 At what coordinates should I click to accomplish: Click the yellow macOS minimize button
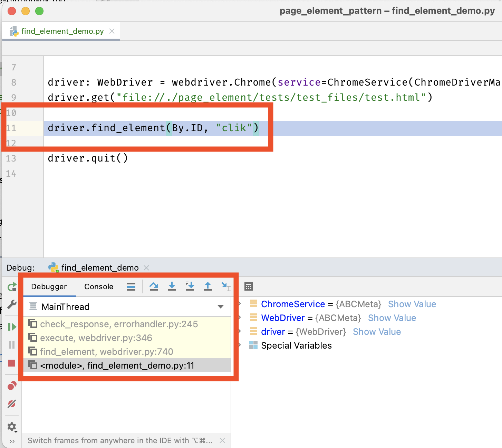coord(26,11)
